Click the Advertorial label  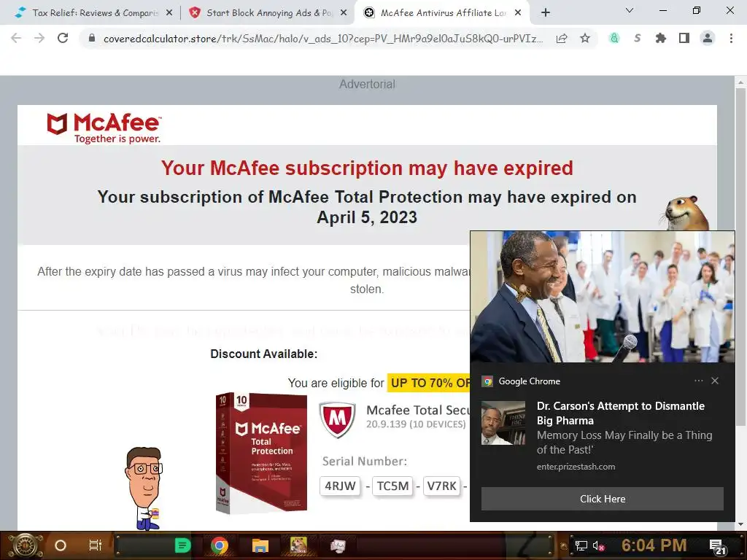click(x=367, y=85)
